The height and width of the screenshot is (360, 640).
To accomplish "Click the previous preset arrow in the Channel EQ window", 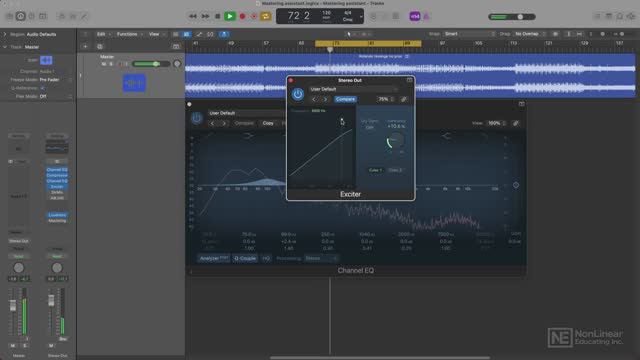I will coord(212,123).
